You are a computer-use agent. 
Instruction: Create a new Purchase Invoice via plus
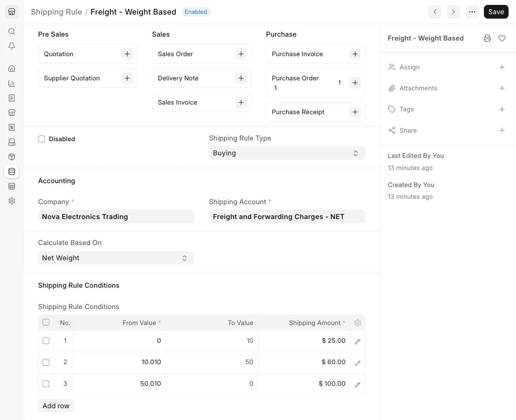click(x=355, y=54)
